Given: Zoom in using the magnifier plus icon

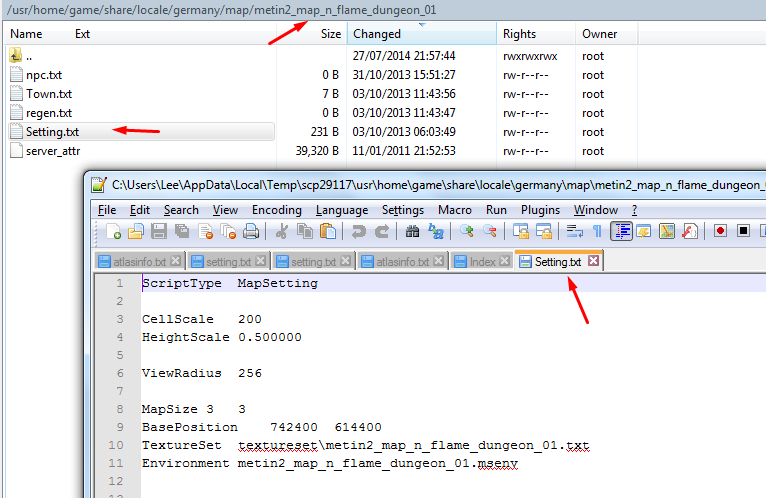Looking at the screenshot, I should pyautogui.click(x=467, y=231).
